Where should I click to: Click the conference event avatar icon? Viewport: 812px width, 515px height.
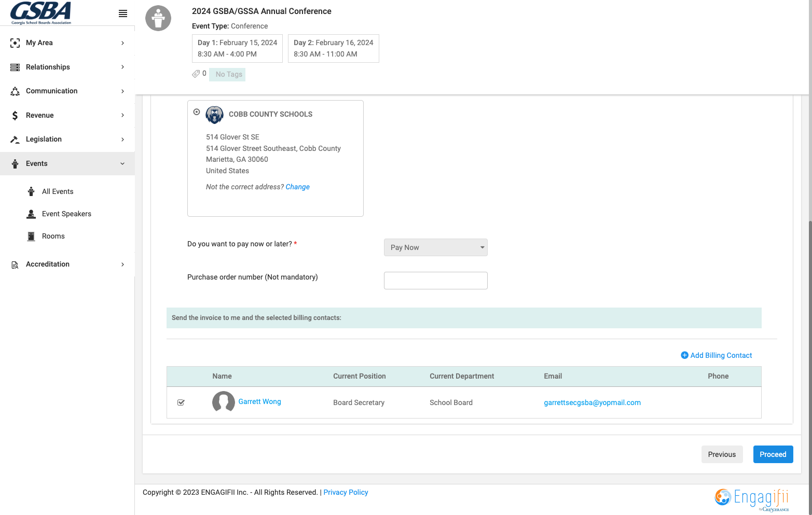click(x=158, y=18)
